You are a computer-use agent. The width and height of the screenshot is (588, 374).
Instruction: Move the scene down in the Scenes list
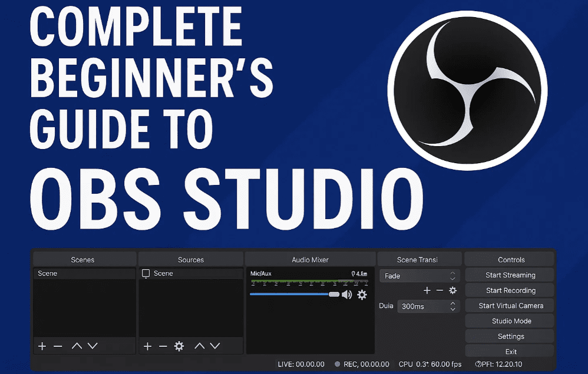tap(93, 346)
